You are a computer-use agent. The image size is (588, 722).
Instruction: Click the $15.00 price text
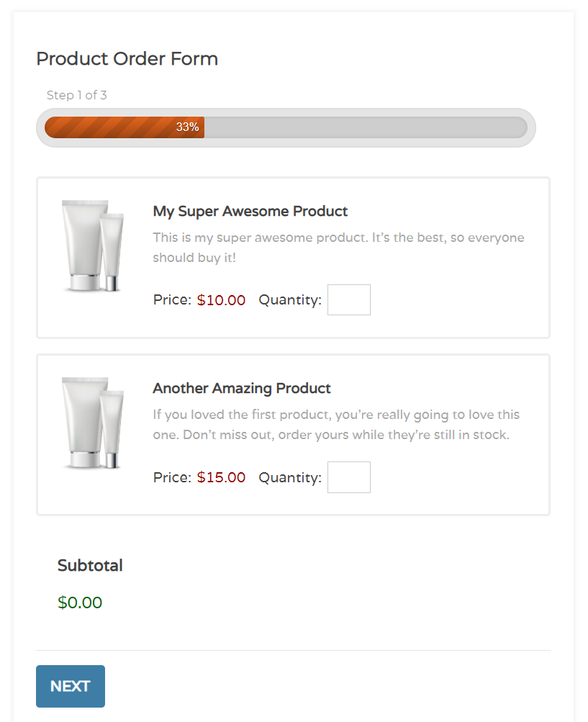(x=221, y=477)
